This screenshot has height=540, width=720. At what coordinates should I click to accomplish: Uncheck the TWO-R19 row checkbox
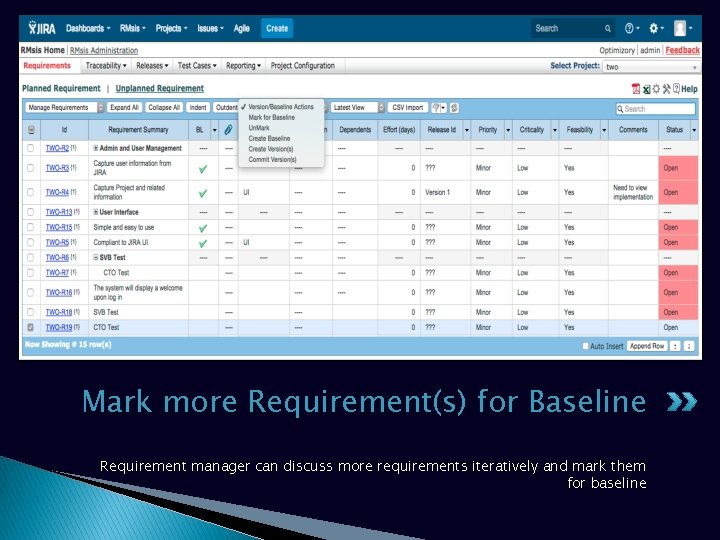[x=30, y=327]
